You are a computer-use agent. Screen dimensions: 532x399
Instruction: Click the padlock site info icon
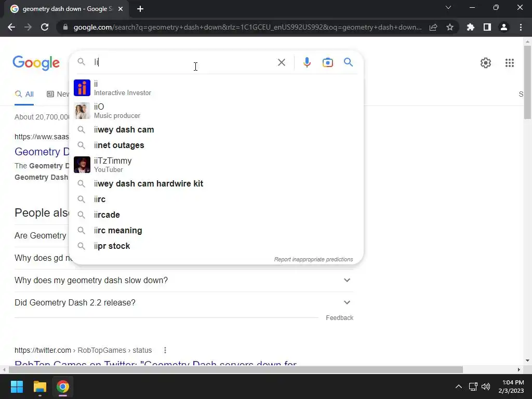65,27
